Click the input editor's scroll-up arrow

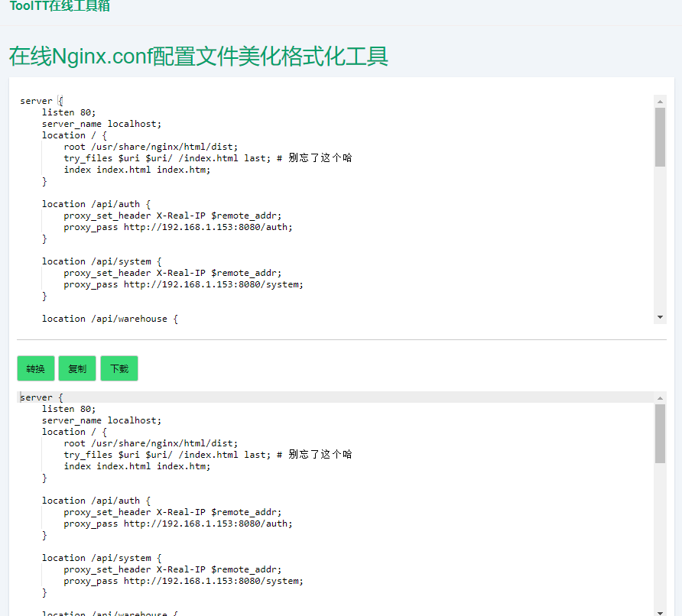tap(660, 101)
